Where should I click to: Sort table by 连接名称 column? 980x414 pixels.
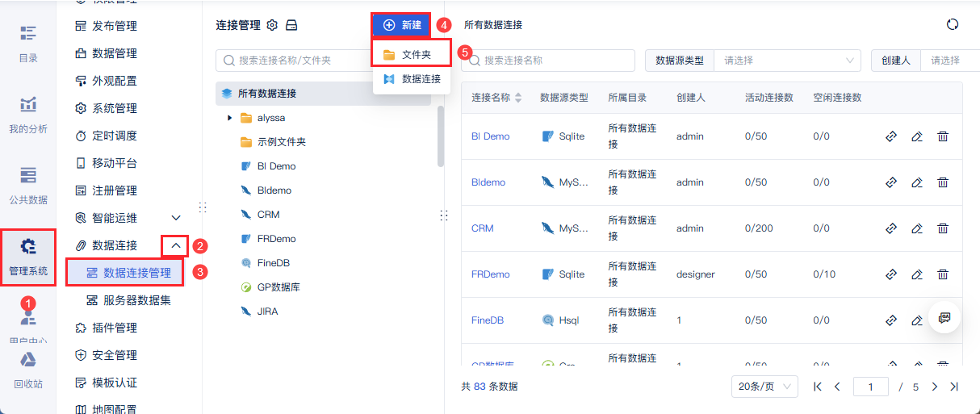(518, 98)
